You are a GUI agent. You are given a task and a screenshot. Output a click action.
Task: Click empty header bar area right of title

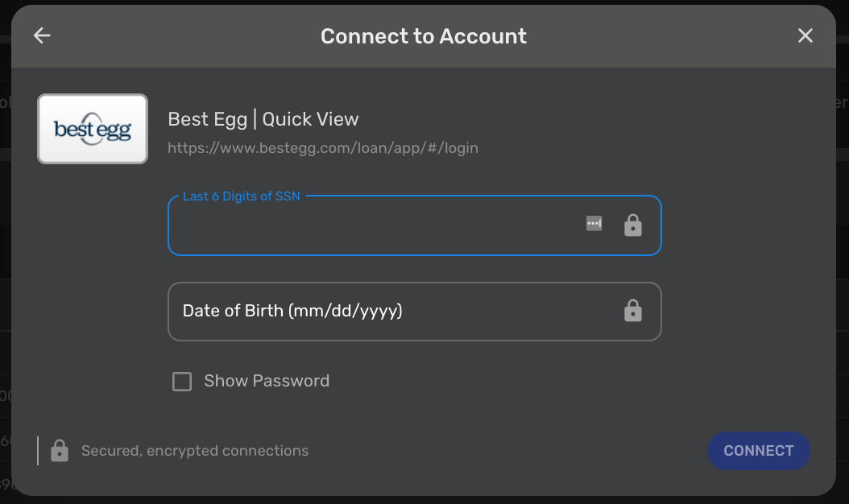point(661,36)
